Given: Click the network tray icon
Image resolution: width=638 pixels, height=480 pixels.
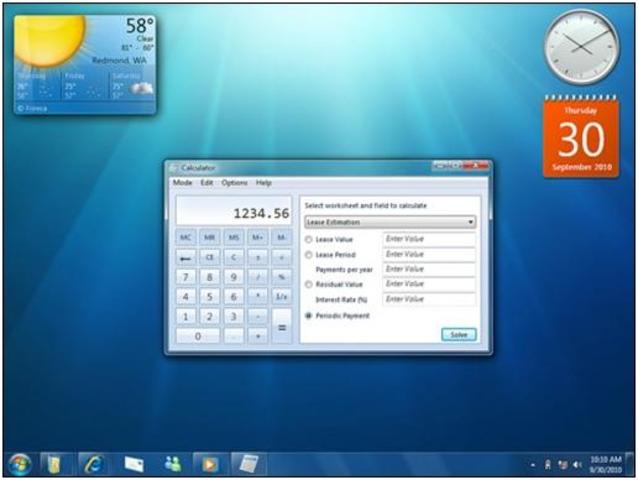Looking at the screenshot, I should 563,465.
